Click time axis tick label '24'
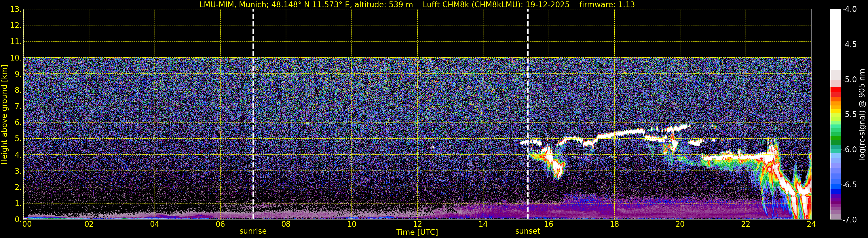The image size is (868, 238). (811, 224)
